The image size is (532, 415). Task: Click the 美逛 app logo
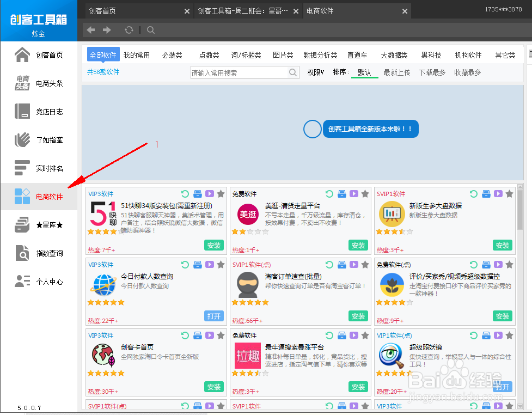248,214
